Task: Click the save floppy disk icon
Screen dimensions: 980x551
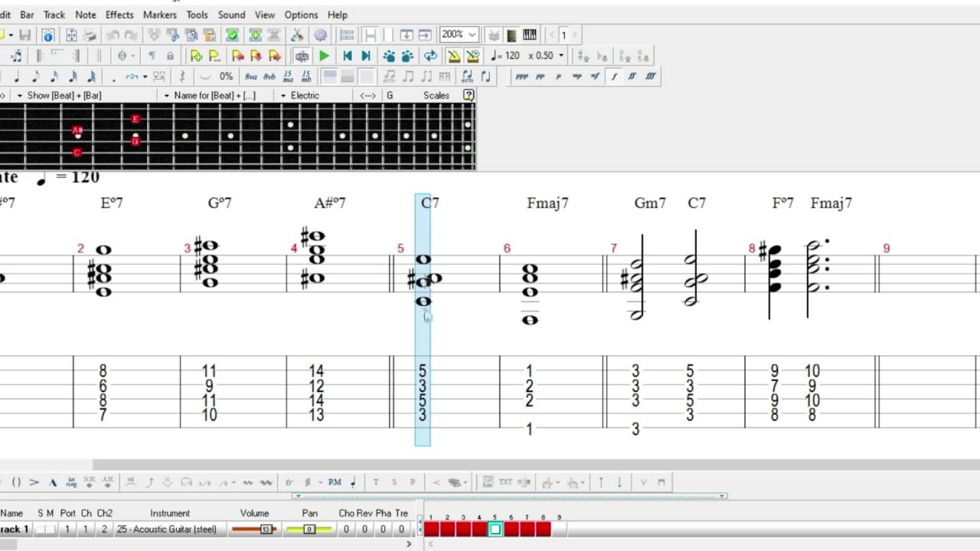Action: tap(25, 35)
